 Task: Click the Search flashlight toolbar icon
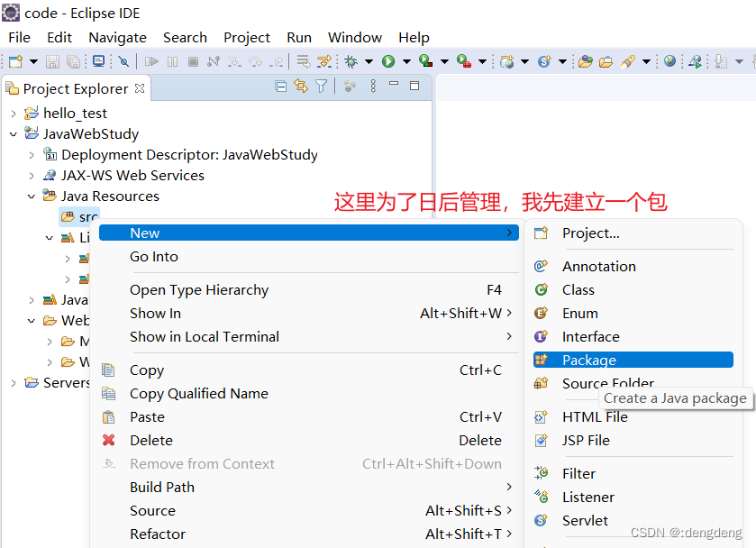(628, 61)
